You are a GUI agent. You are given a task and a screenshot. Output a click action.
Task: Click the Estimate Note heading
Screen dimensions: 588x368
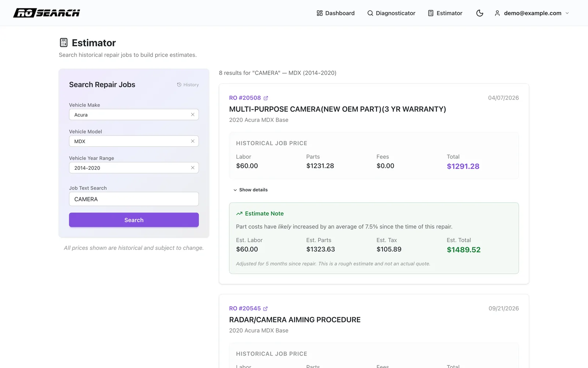point(264,213)
